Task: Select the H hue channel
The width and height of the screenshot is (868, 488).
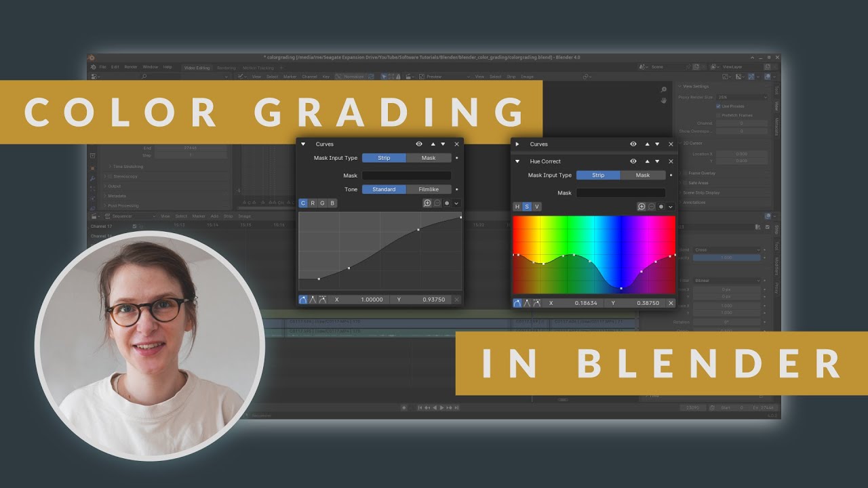Action: [x=517, y=207]
